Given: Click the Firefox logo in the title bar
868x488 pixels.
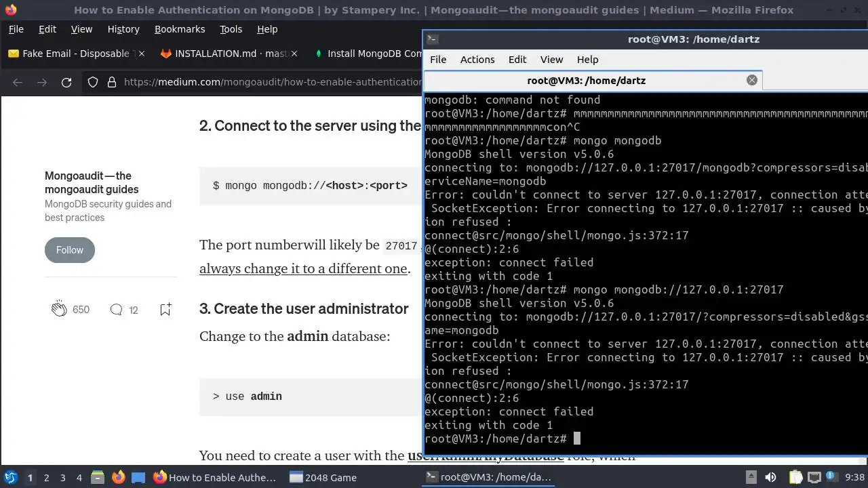Looking at the screenshot, I should pos(10,10).
